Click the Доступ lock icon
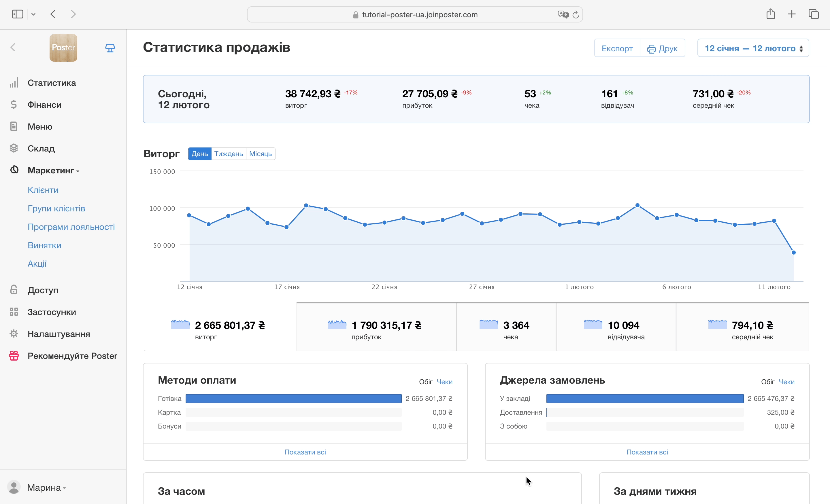The width and height of the screenshot is (830, 504). (14, 290)
